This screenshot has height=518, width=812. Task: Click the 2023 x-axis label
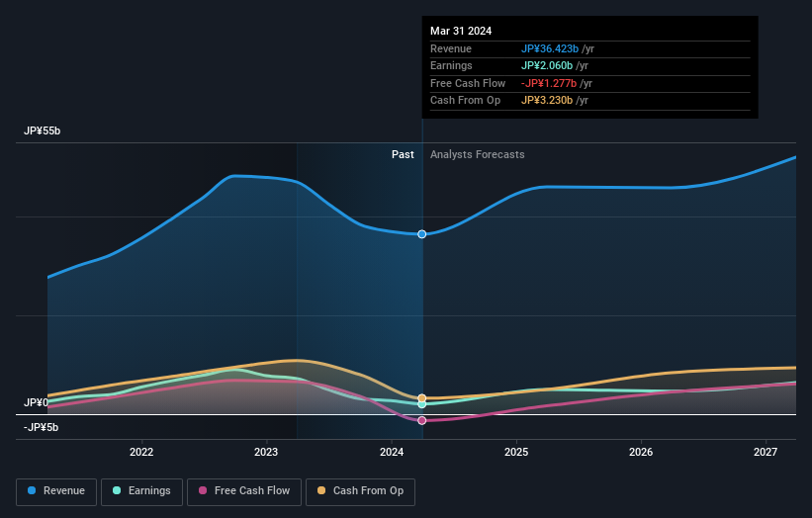[x=266, y=453]
